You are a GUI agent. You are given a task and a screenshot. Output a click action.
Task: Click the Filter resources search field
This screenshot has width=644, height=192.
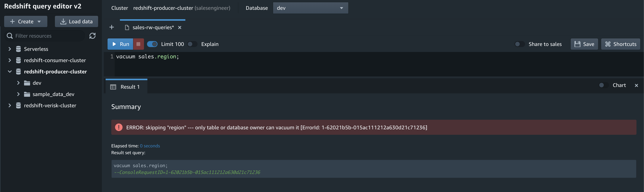[45, 36]
